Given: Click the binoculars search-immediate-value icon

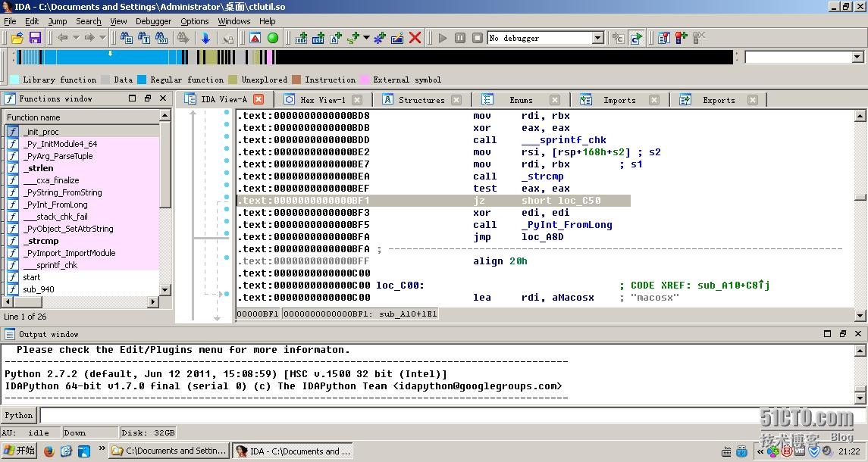Looking at the screenshot, I should [x=126, y=38].
